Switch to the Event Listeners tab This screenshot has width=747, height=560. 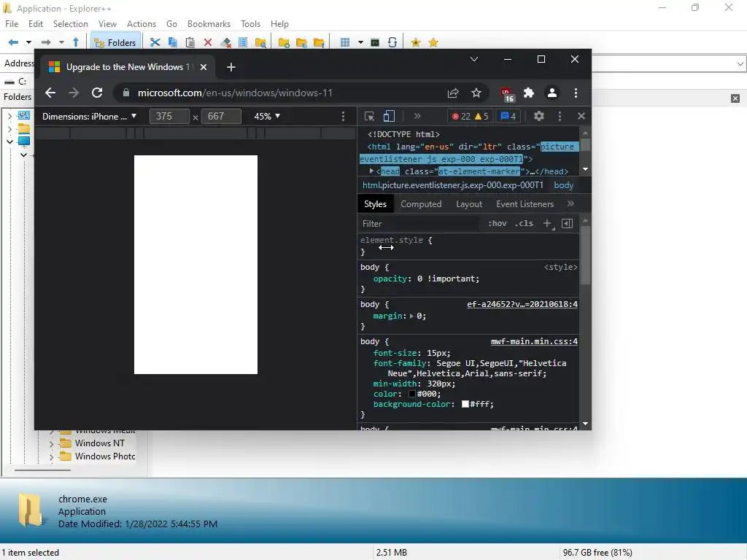coord(525,204)
